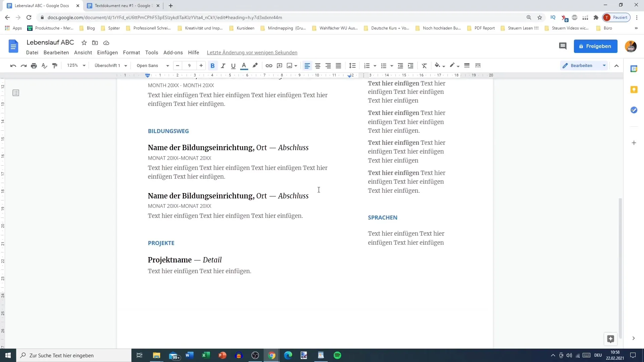
Task: Open the Datei menu
Action: 32,53
